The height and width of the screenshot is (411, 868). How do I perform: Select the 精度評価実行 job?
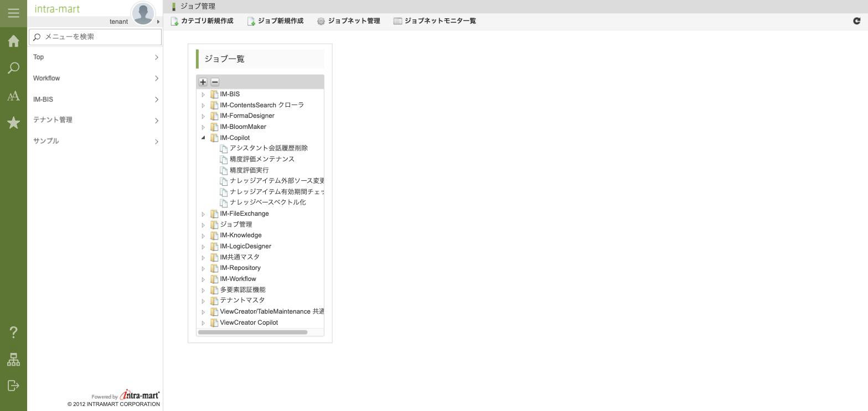[x=249, y=170]
